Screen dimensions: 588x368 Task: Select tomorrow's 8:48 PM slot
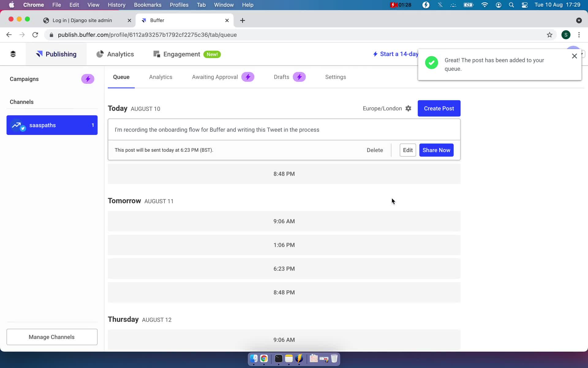(x=284, y=293)
